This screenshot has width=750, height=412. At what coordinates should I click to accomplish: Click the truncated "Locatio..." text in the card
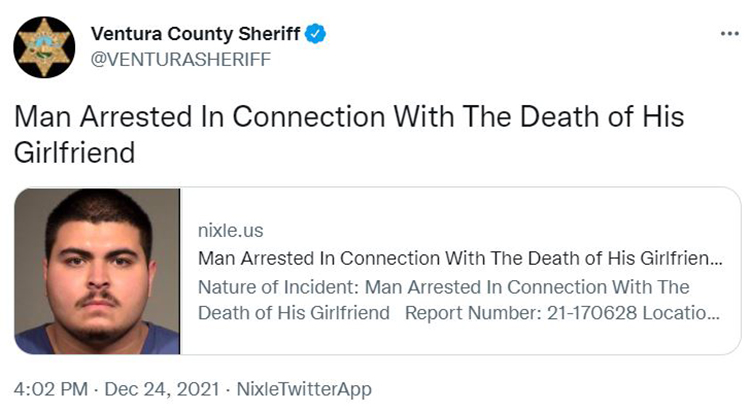click(x=681, y=313)
